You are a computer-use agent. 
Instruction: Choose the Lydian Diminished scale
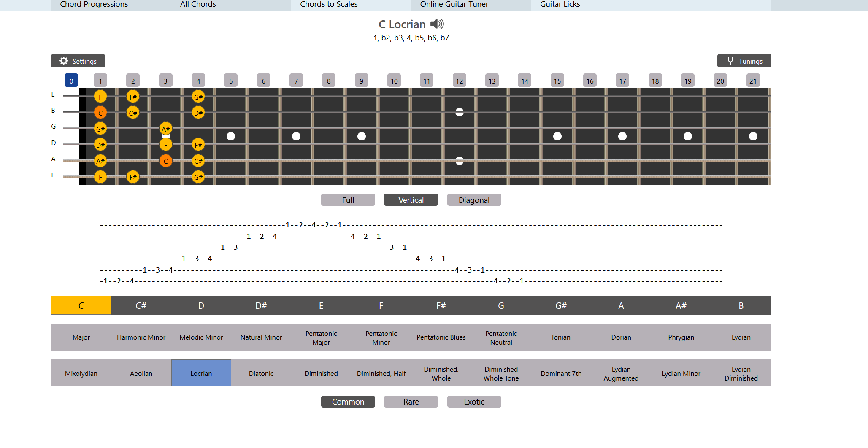click(741, 373)
